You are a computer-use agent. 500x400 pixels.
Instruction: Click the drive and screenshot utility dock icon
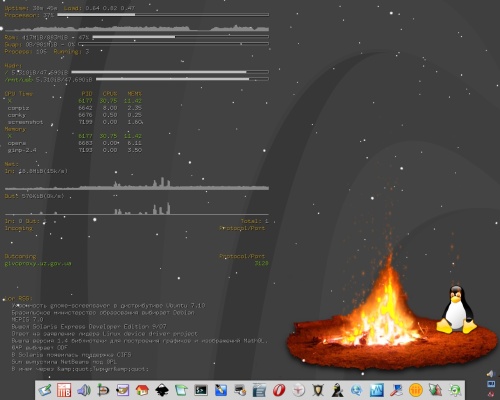240,390
